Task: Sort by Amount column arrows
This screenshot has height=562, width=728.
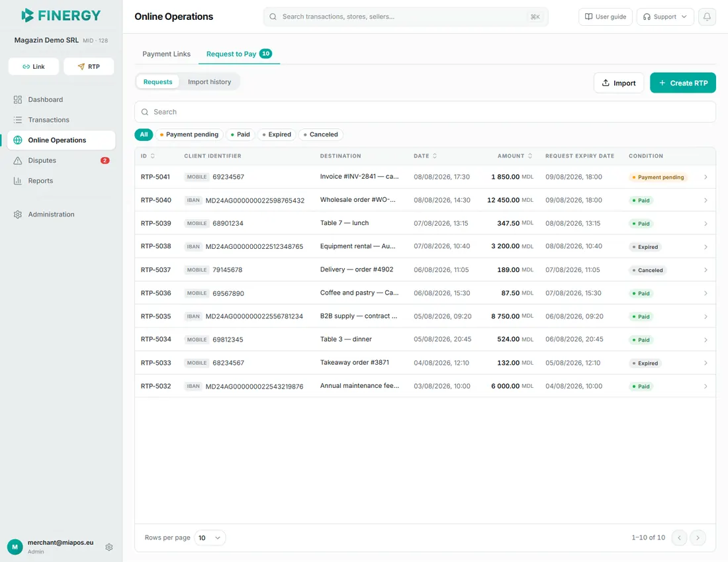Action: [529, 156]
